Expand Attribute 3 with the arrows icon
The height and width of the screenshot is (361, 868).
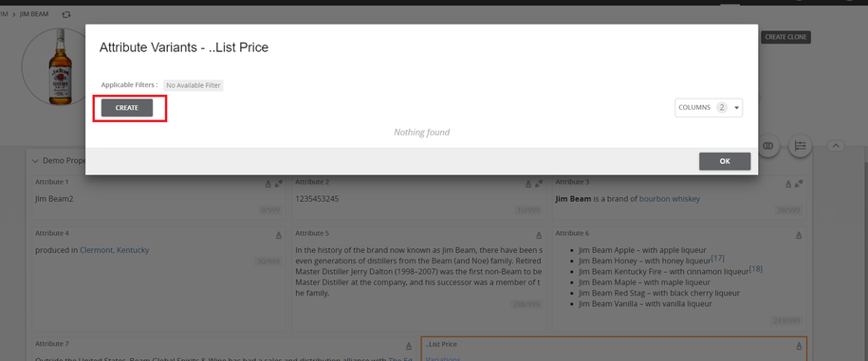click(x=798, y=184)
